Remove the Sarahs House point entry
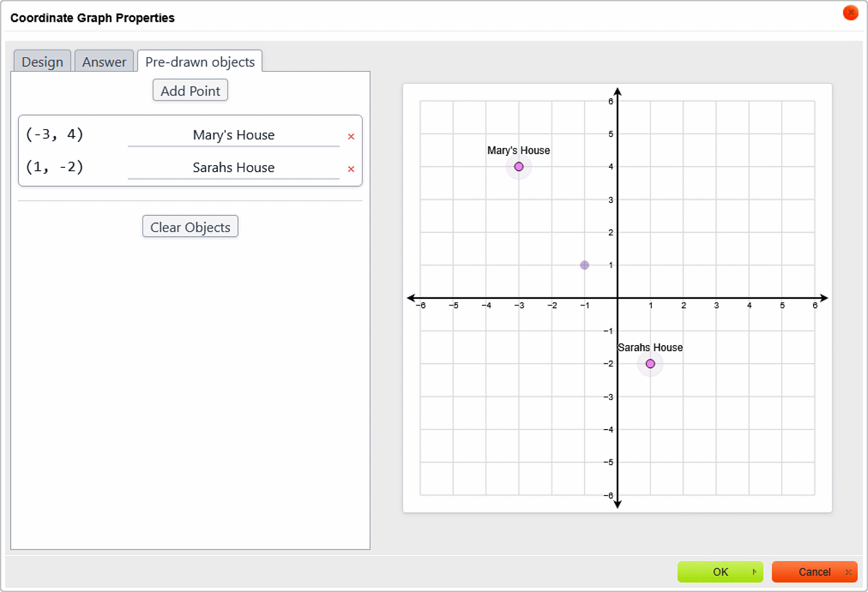Viewport: 868px width, 592px height. (x=351, y=169)
